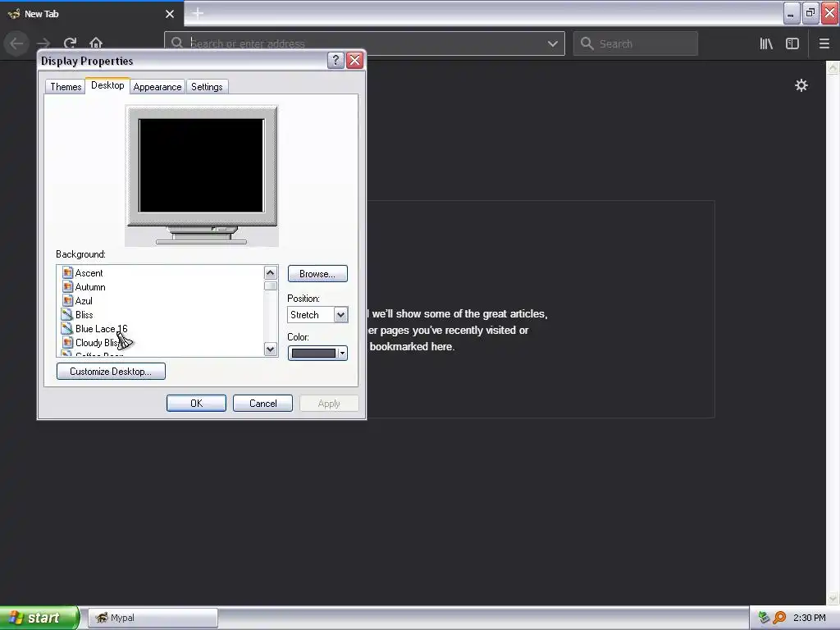This screenshot has width=840, height=630.
Task: Open the Library icon in browser toolbar
Action: pos(766,44)
